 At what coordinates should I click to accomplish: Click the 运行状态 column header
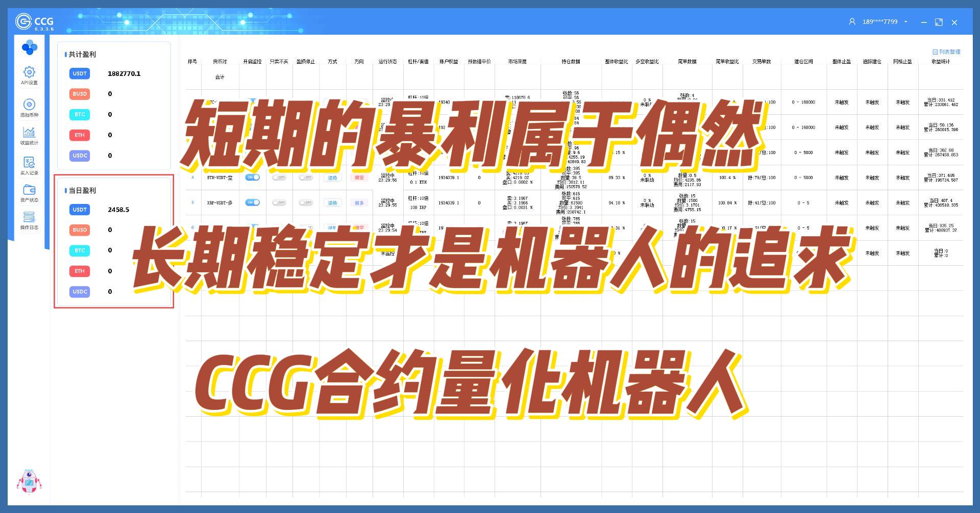coord(387,61)
